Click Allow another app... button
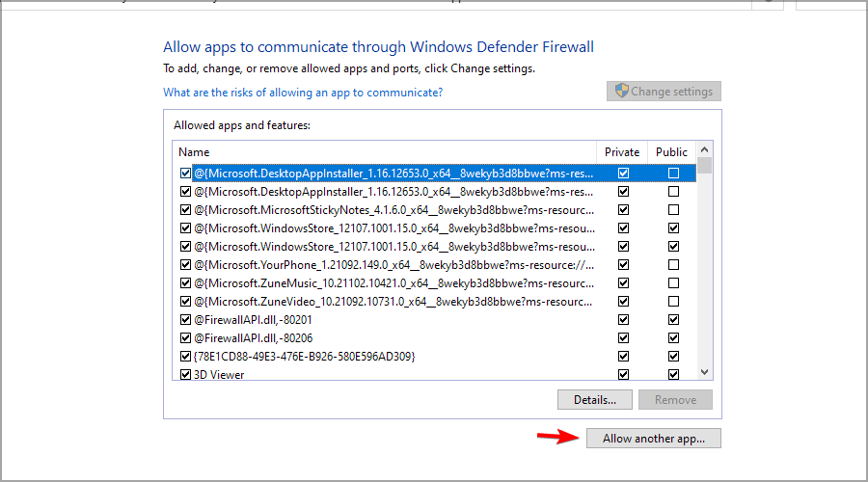 click(654, 439)
